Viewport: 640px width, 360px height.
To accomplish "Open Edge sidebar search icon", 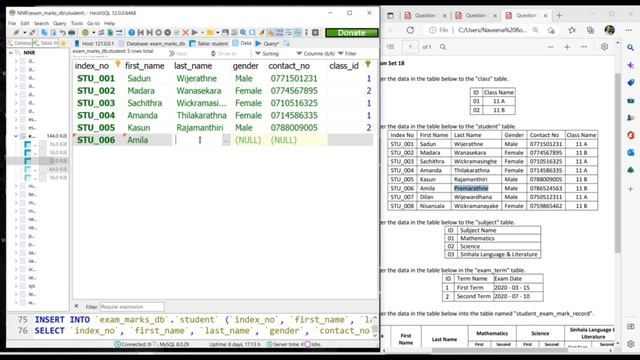I will pyautogui.click(x=631, y=48).
